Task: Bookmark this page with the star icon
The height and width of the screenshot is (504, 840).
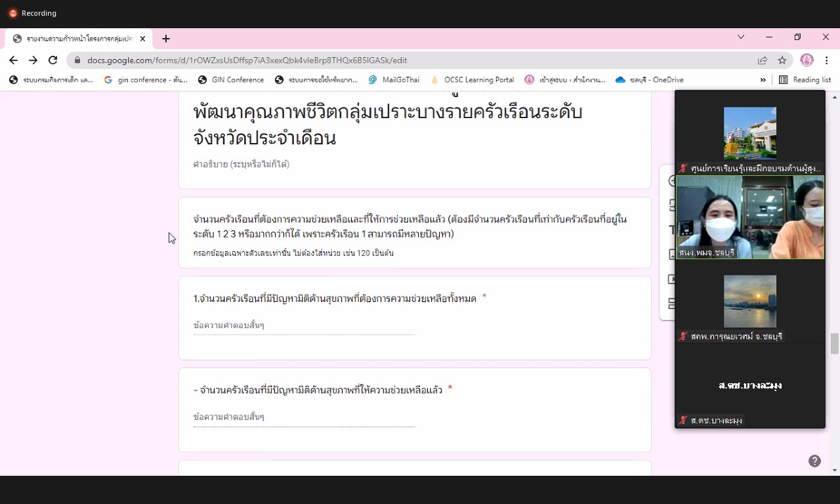Action: click(x=782, y=60)
